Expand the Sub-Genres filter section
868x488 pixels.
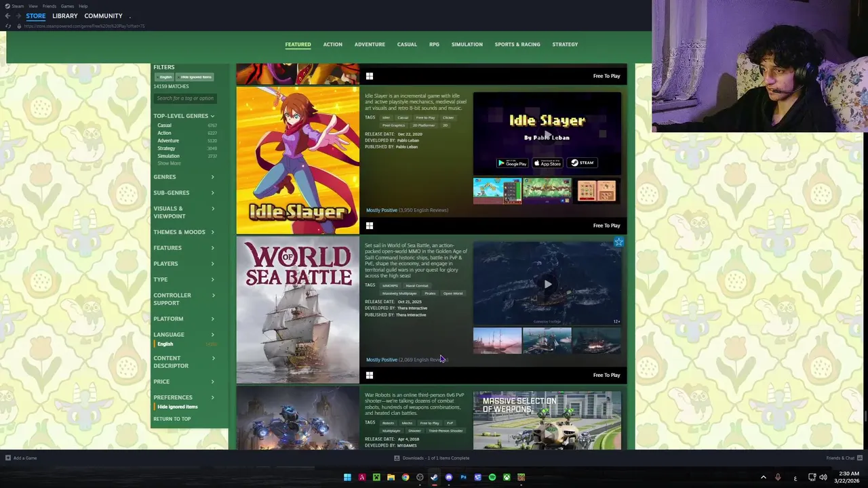click(184, 192)
